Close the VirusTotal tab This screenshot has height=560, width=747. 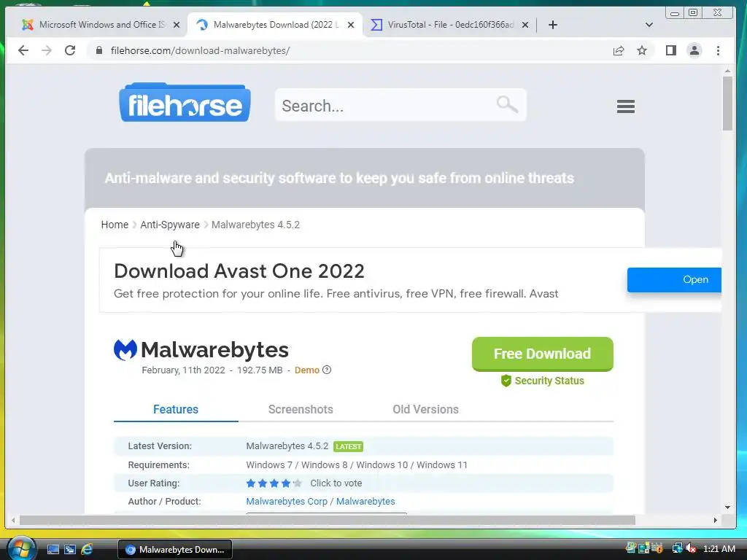point(525,25)
